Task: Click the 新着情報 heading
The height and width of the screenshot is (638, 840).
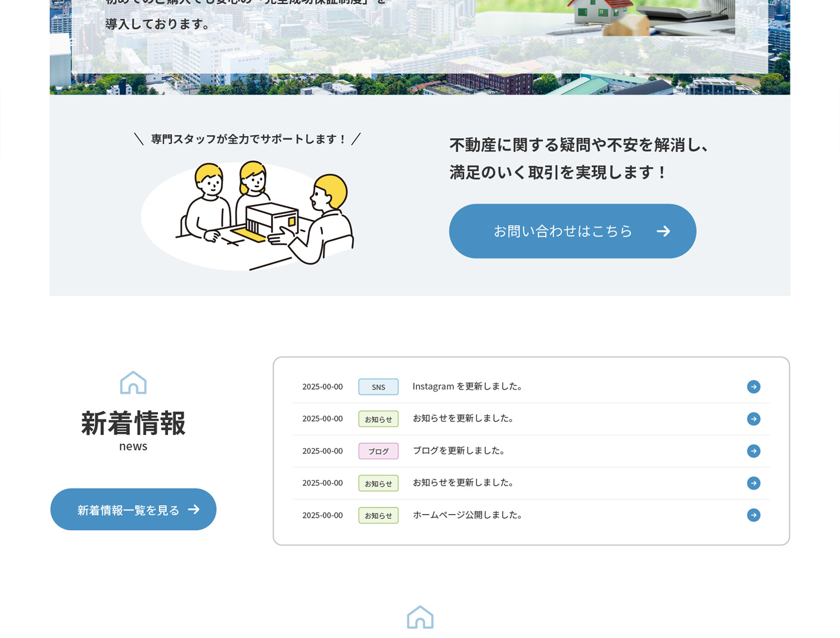Action: click(132, 424)
